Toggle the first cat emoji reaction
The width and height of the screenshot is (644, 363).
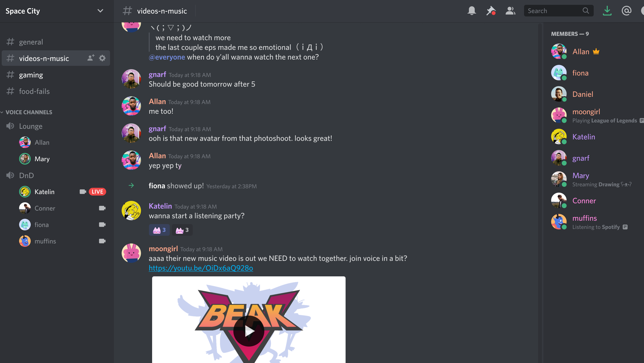click(159, 230)
